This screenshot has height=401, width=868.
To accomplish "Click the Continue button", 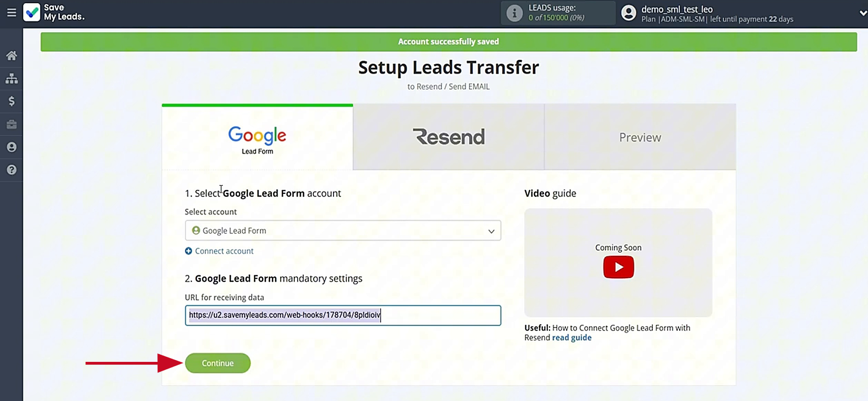I will (x=218, y=363).
